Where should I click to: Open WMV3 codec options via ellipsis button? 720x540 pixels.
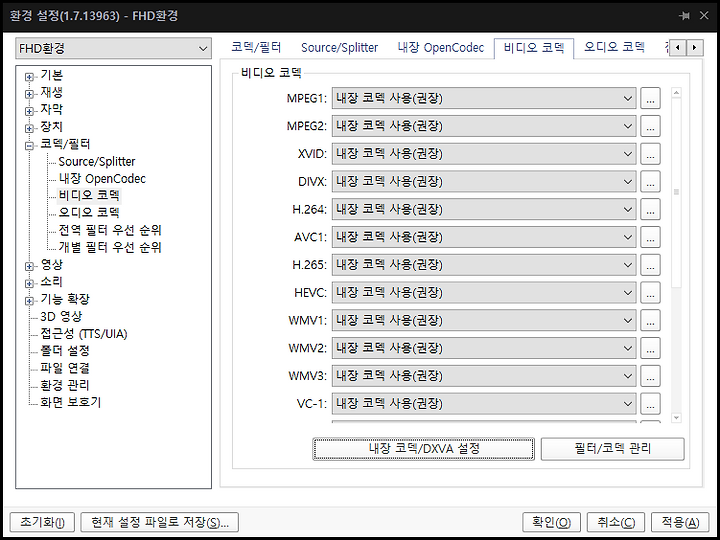(650, 376)
